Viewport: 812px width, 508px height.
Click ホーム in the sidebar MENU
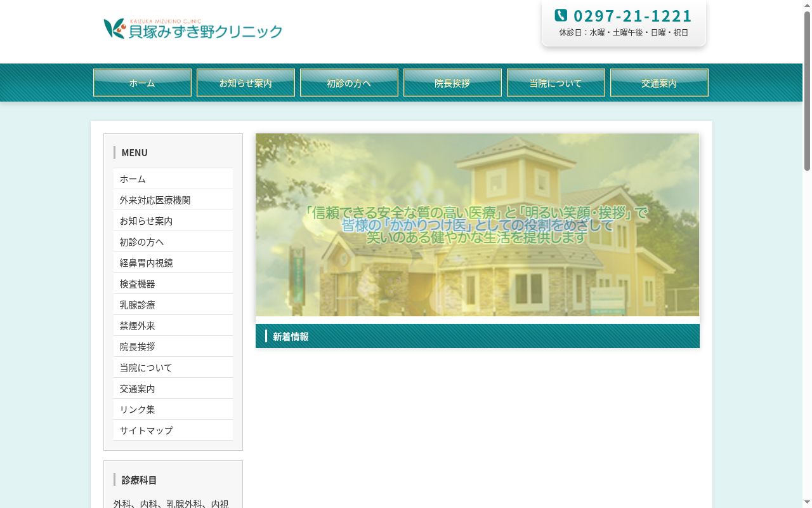coord(173,179)
